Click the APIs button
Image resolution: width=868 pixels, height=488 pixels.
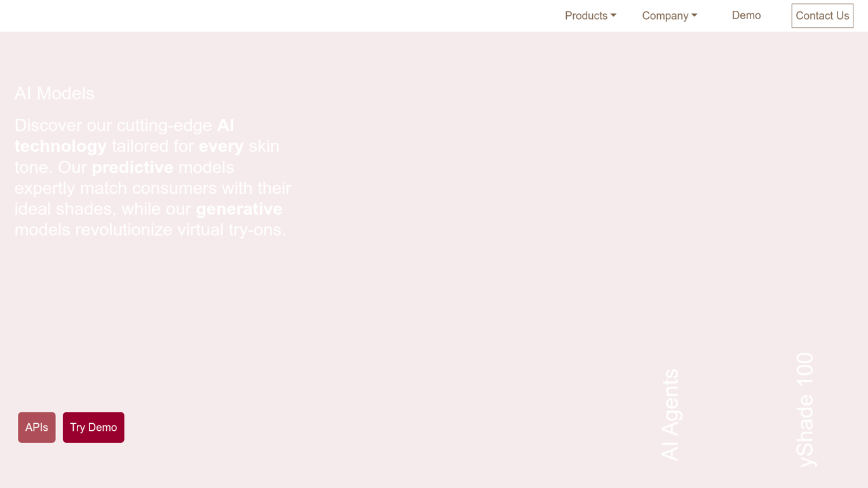click(x=36, y=427)
